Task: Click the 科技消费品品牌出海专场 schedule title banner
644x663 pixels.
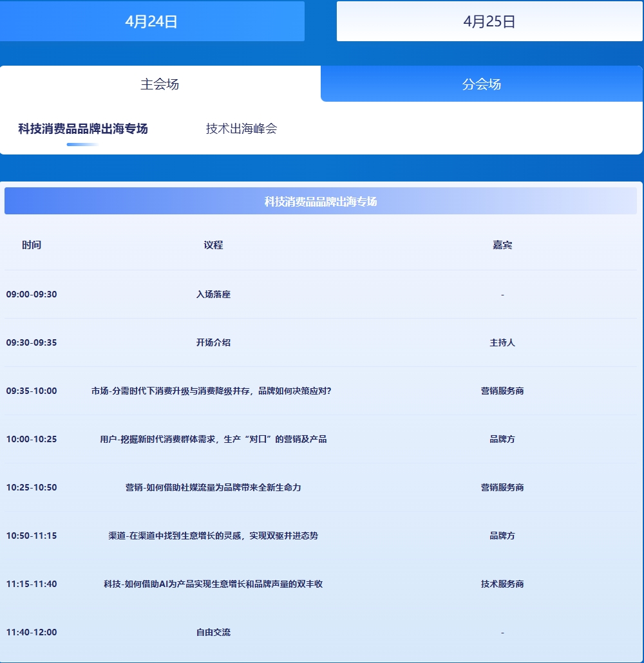Action: tap(321, 201)
